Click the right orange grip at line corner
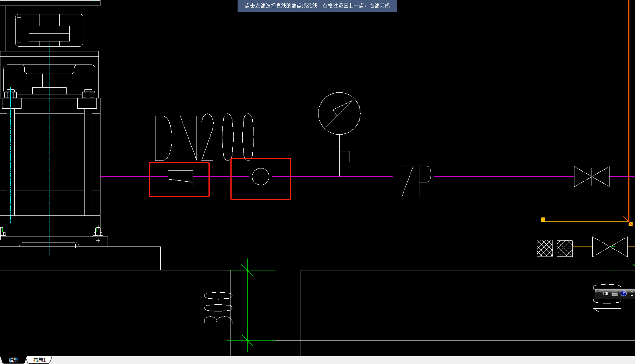Screen dimensions: 635x364 pos(631,224)
